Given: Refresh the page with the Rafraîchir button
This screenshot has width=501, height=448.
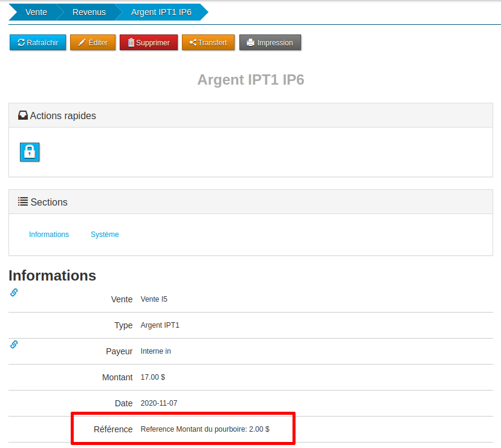Looking at the screenshot, I should coord(38,43).
